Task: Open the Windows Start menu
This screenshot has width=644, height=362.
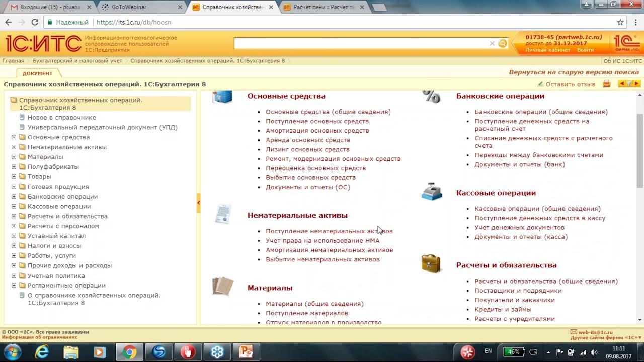Action: coord(12,352)
